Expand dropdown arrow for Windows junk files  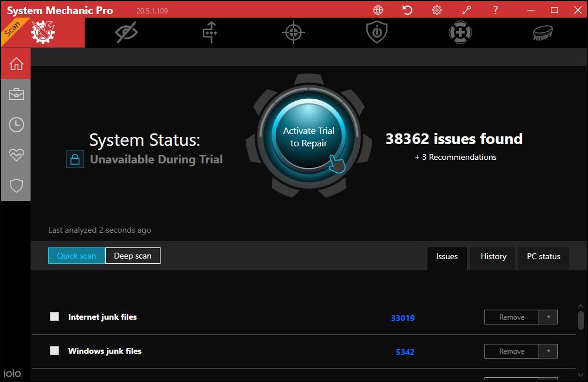click(x=548, y=351)
